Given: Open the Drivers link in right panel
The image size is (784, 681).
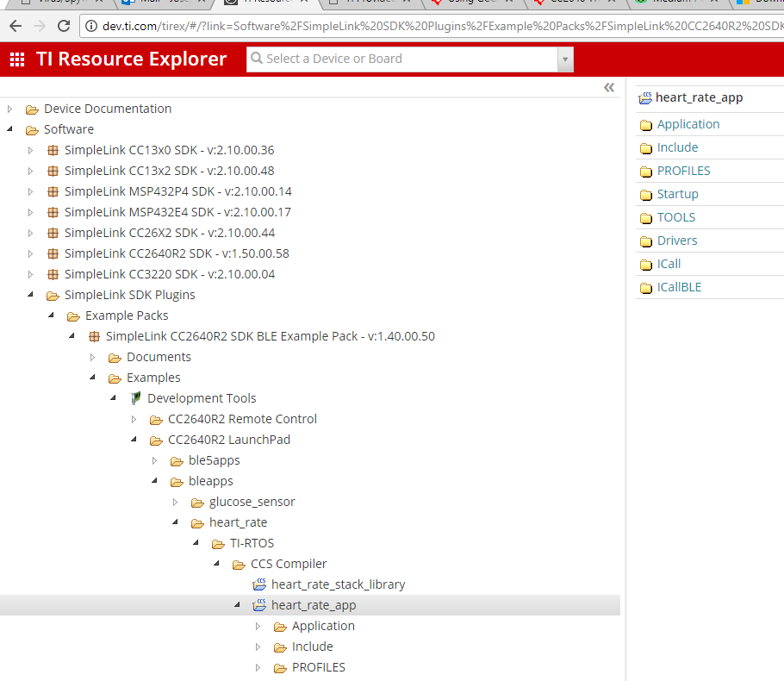Looking at the screenshot, I should pyautogui.click(x=677, y=241).
